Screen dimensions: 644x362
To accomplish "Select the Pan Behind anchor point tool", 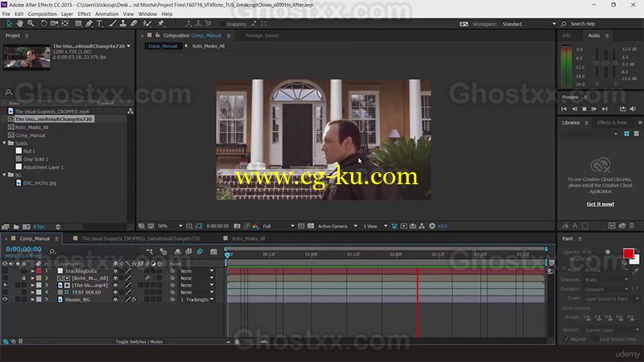I will click(x=65, y=24).
